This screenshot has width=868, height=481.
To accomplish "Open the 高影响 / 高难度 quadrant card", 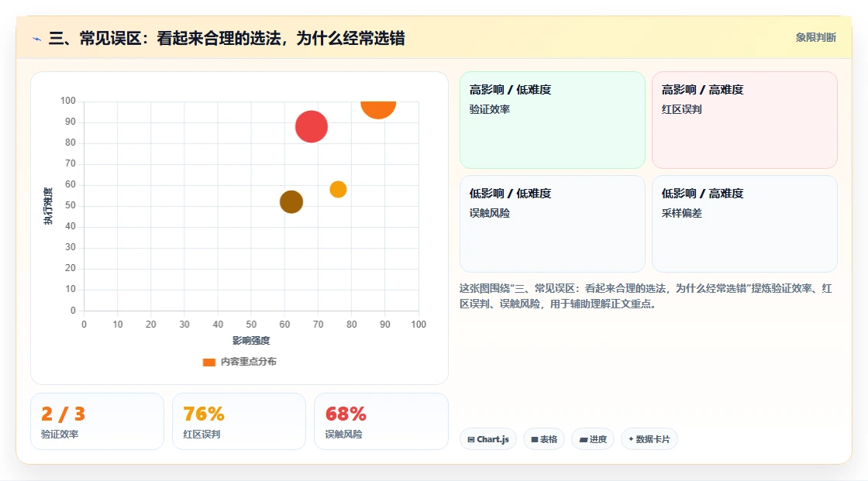I will pos(745,120).
